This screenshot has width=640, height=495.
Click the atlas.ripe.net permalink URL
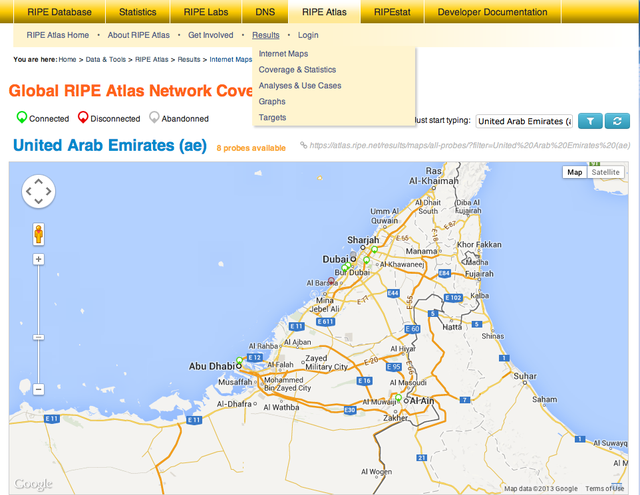click(470, 145)
